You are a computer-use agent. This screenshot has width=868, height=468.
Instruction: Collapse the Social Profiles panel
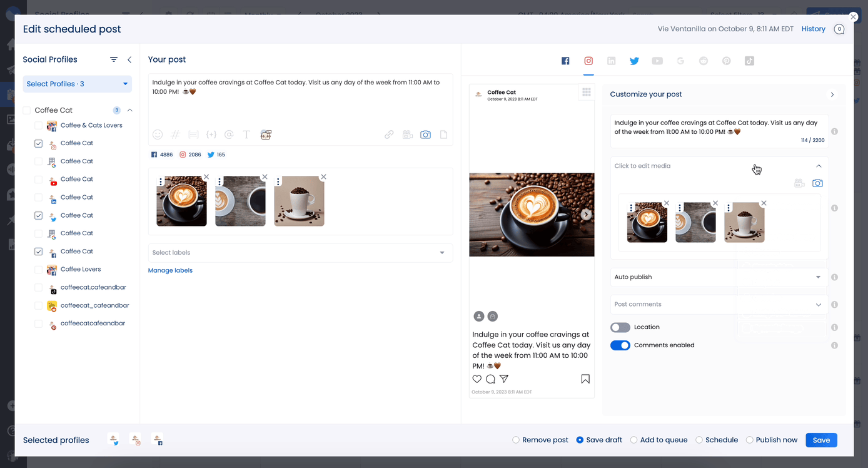129,59
